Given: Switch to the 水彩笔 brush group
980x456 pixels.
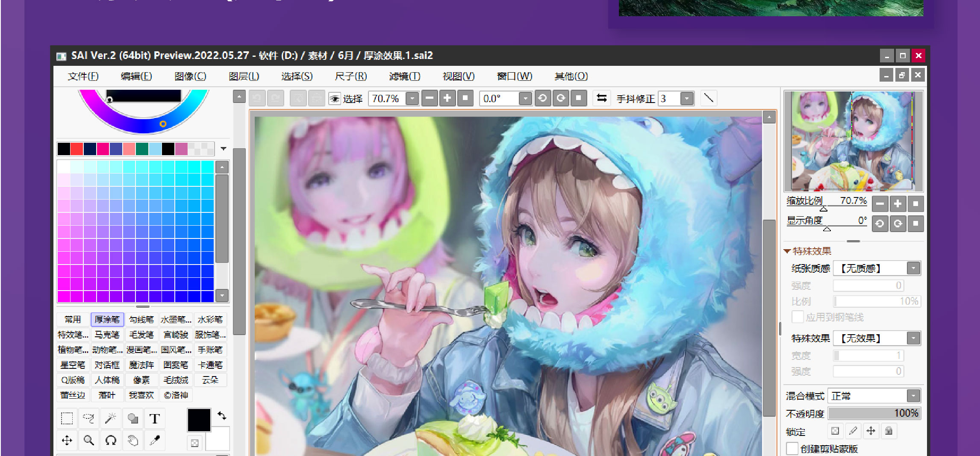Looking at the screenshot, I should click(x=210, y=319).
